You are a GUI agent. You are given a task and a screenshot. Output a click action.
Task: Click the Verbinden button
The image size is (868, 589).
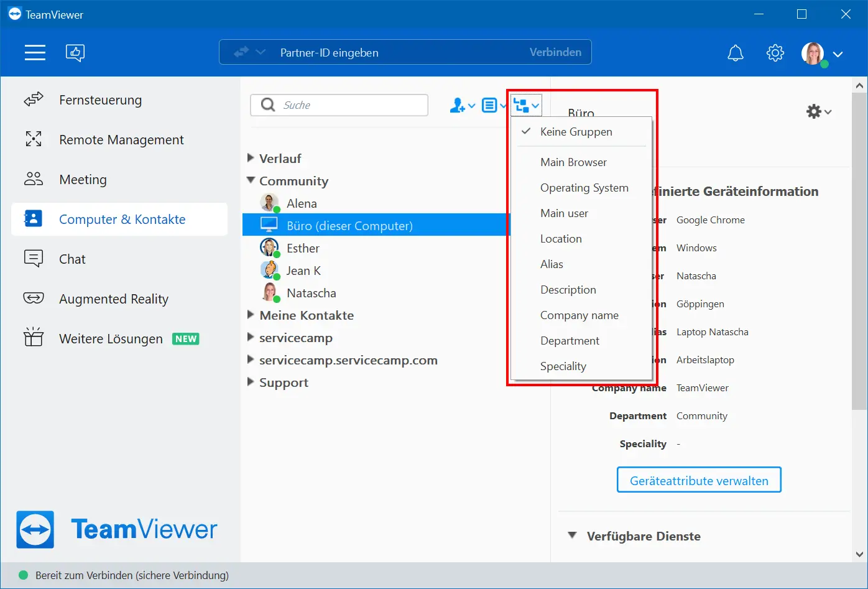coord(555,52)
